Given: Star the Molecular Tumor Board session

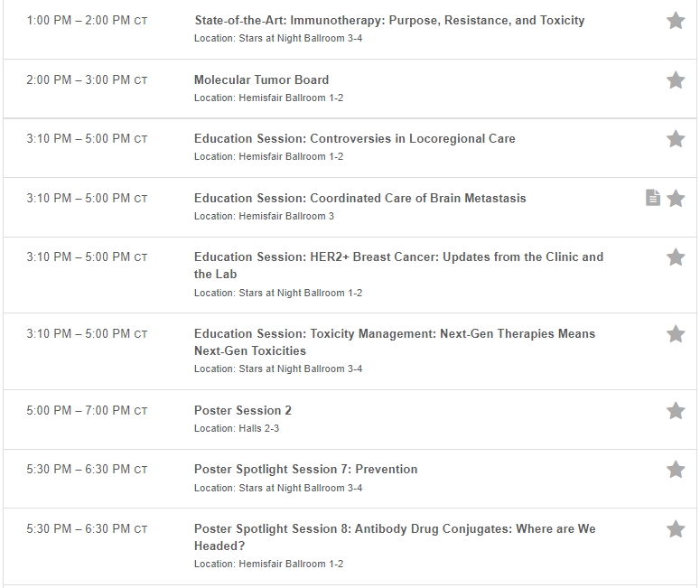Looking at the screenshot, I should tap(676, 80).
